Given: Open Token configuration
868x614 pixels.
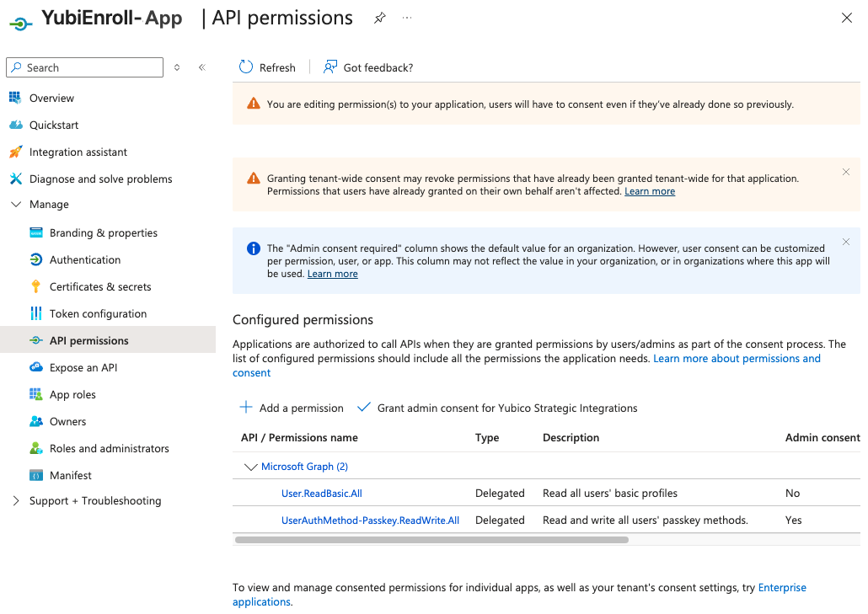Looking at the screenshot, I should click(x=98, y=313).
